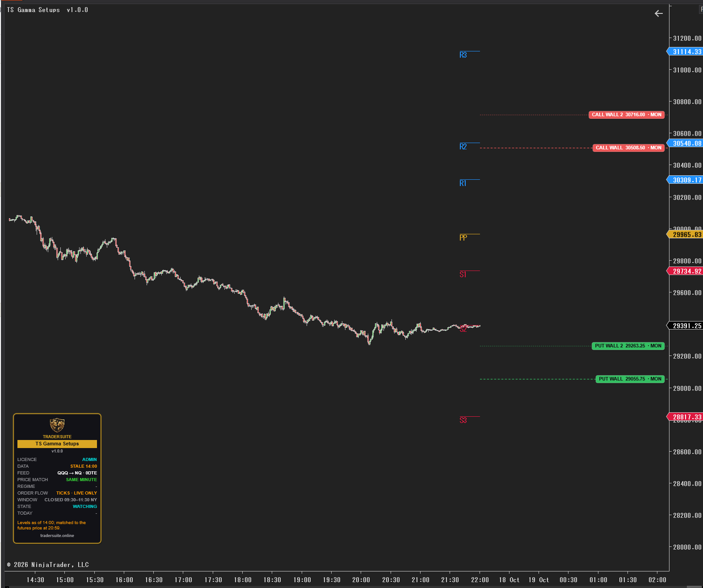Select the PP pivot point label
703x588 pixels.
pyautogui.click(x=463, y=238)
